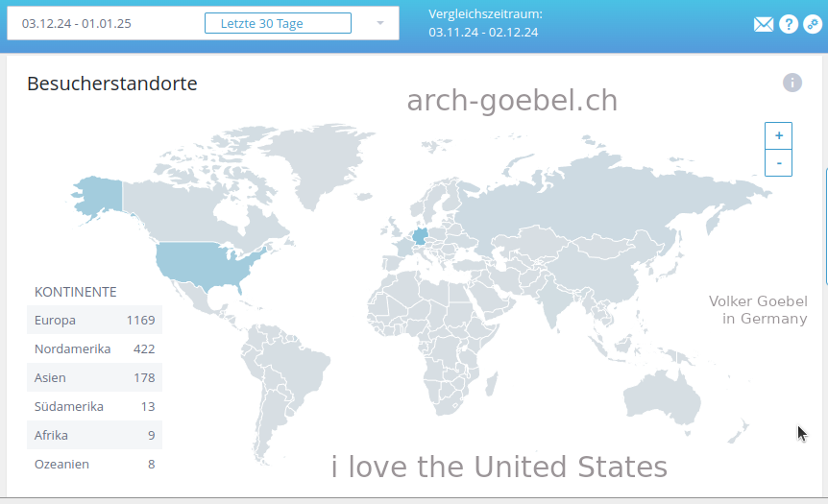
Task: Click the Vergleichszeitraum date text
Action: (x=485, y=23)
